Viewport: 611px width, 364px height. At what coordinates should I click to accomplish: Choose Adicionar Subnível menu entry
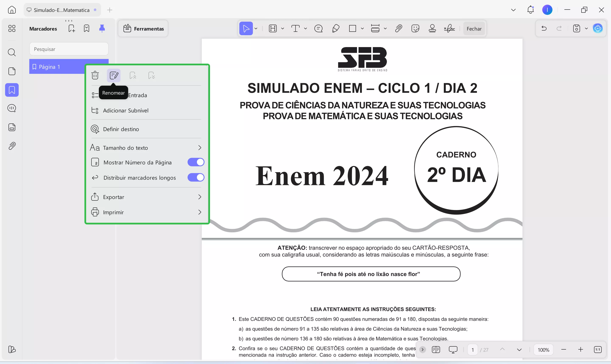126,111
